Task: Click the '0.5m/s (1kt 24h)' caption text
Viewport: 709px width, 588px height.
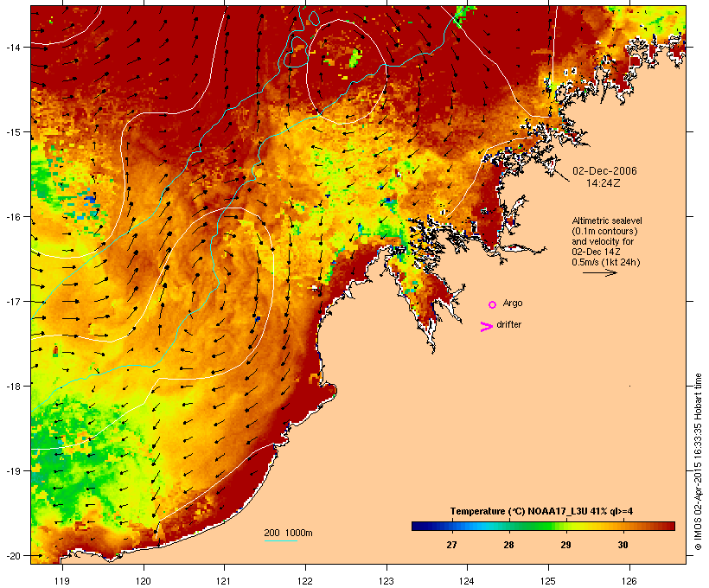Action: (x=606, y=262)
